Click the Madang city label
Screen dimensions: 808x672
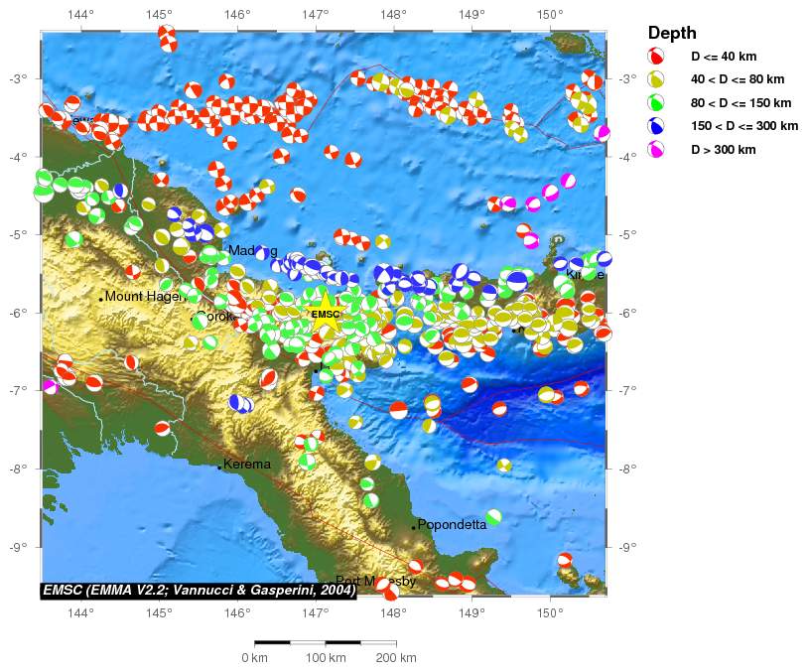252,251
